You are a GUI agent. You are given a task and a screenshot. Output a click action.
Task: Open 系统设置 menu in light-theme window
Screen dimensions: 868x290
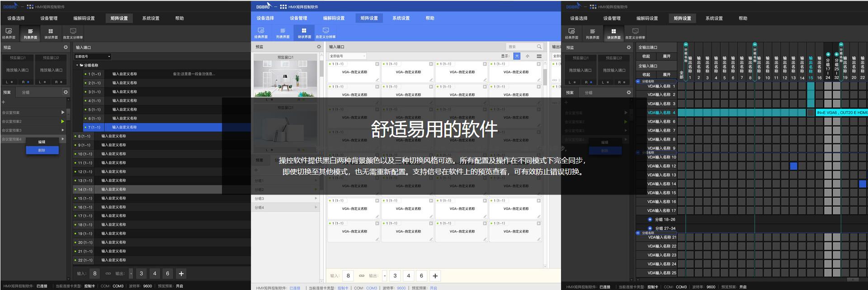coord(401,18)
